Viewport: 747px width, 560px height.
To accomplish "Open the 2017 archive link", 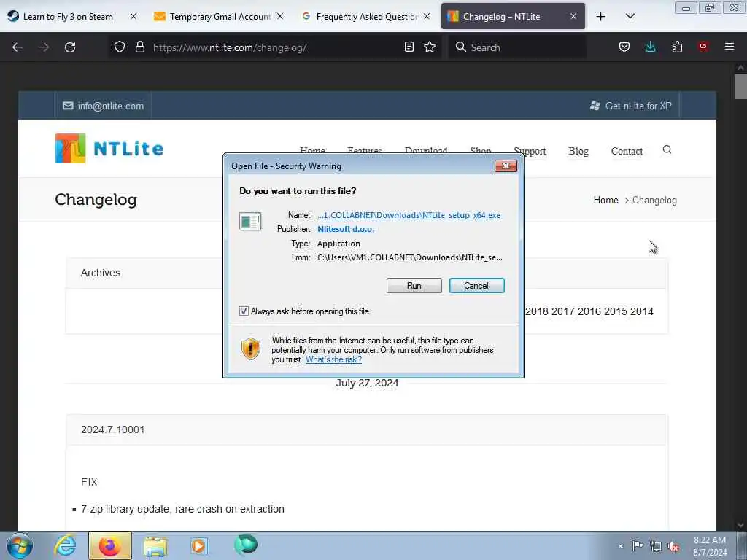I will click(562, 311).
